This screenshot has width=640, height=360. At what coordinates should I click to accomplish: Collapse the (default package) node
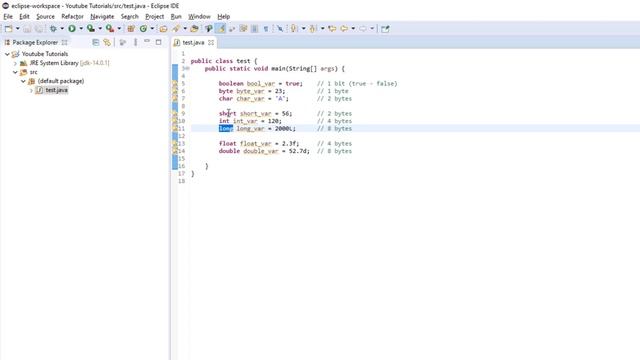coord(23,81)
